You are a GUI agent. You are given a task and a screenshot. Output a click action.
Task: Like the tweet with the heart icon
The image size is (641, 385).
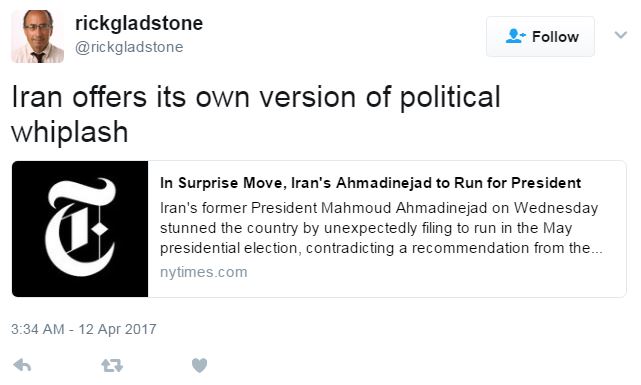pos(199,365)
